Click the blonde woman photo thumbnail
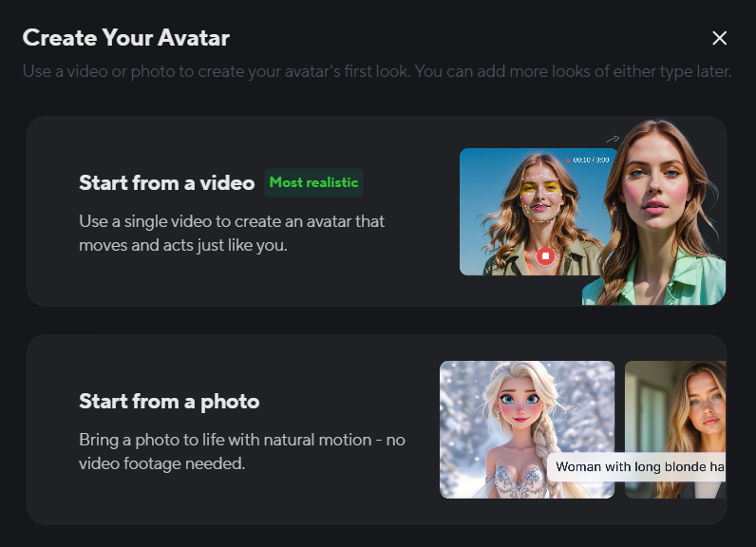Screen dimensions: 756x547 coord(675,429)
